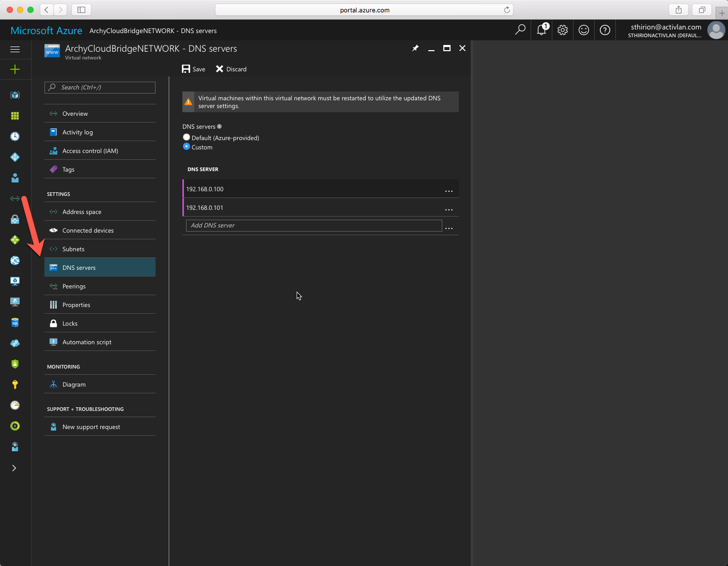Image resolution: width=728 pixels, height=566 pixels.
Task: Discard the DNS server changes
Action: coord(231,69)
